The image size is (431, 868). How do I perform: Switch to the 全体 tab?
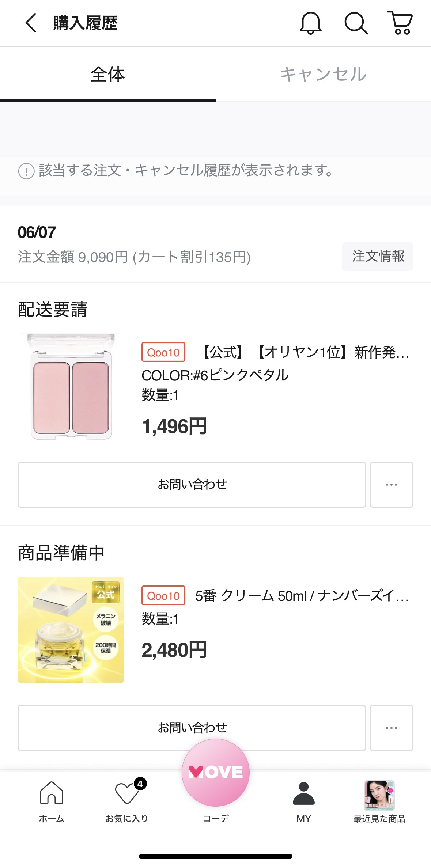coord(107,74)
